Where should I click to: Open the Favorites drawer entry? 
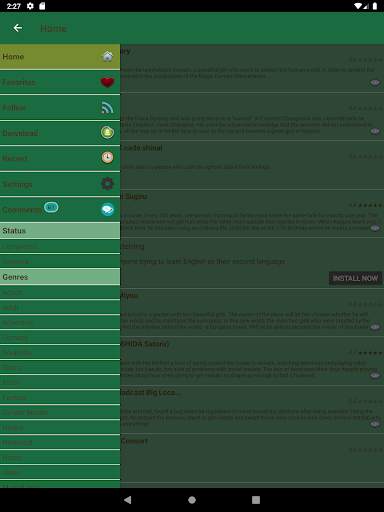pos(60,82)
